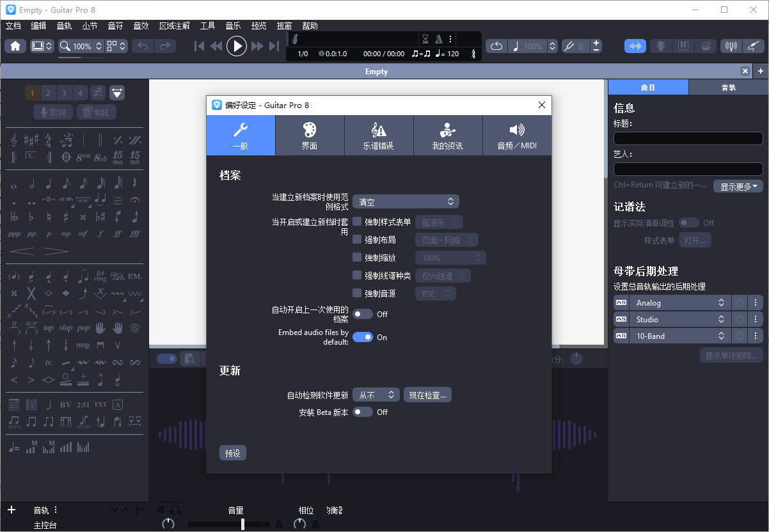Toggle 自动开启上一次使用的档案 switch on
This screenshot has width=769, height=532.
363,314
